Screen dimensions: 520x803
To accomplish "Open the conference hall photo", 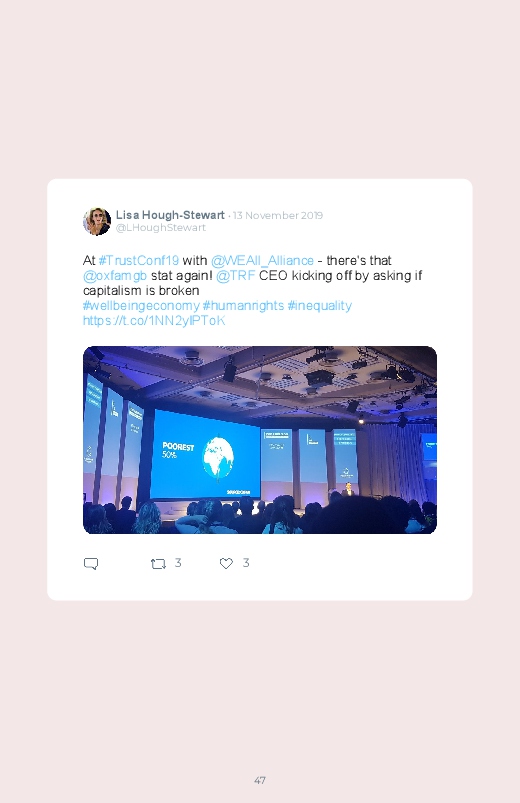I will [x=260, y=440].
